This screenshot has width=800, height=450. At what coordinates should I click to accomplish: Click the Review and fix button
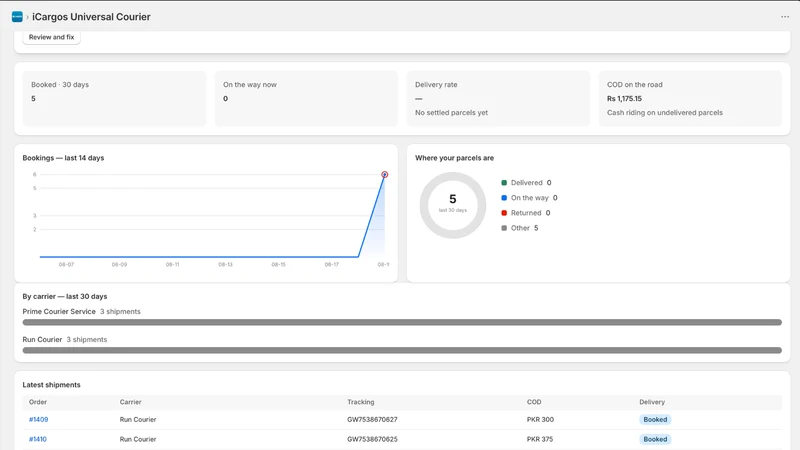pyautogui.click(x=52, y=37)
